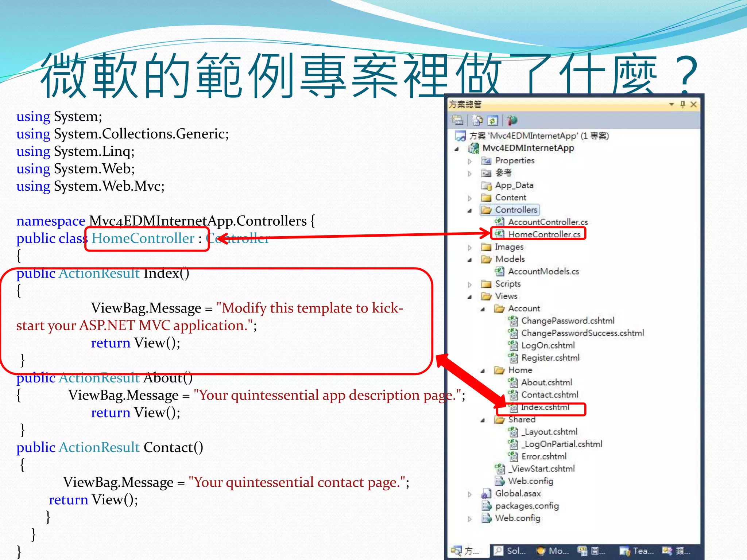Toggle the auto-hide pin of 方案總管 panel
This screenshot has width=747, height=560.
pyautogui.click(x=683, y=105)
